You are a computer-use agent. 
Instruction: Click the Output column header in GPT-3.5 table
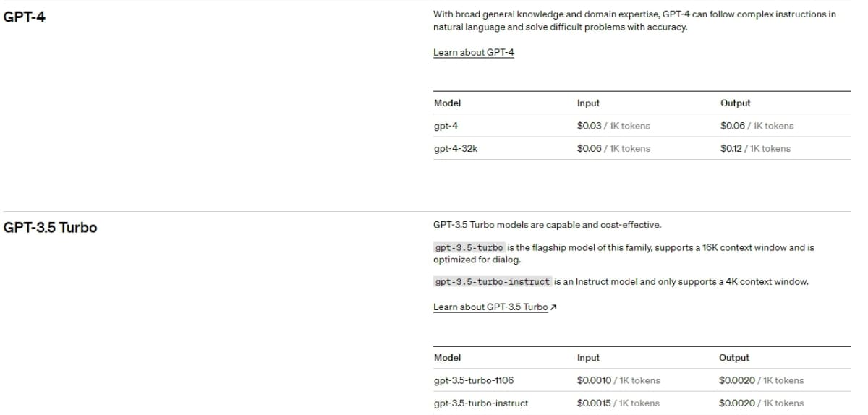click(x=733, y=357)
